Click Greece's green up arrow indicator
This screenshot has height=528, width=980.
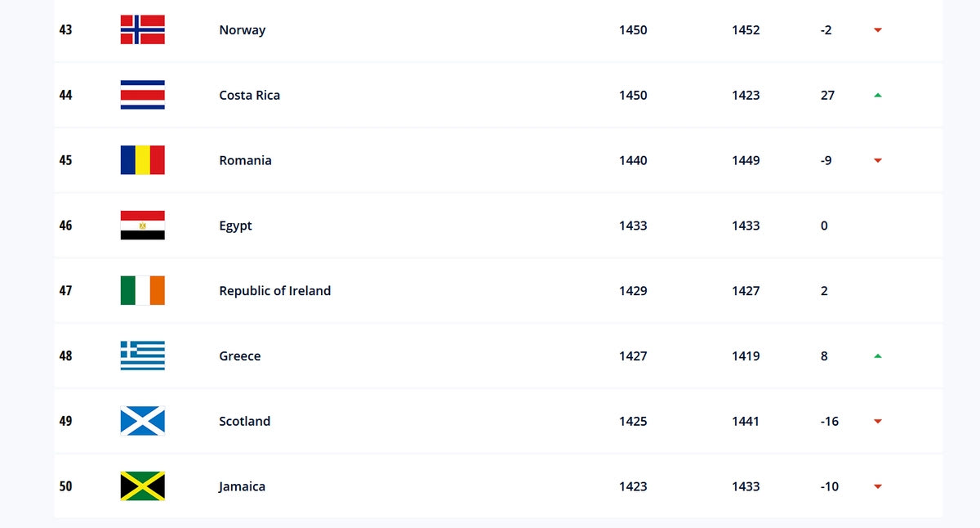coord(878,356)
